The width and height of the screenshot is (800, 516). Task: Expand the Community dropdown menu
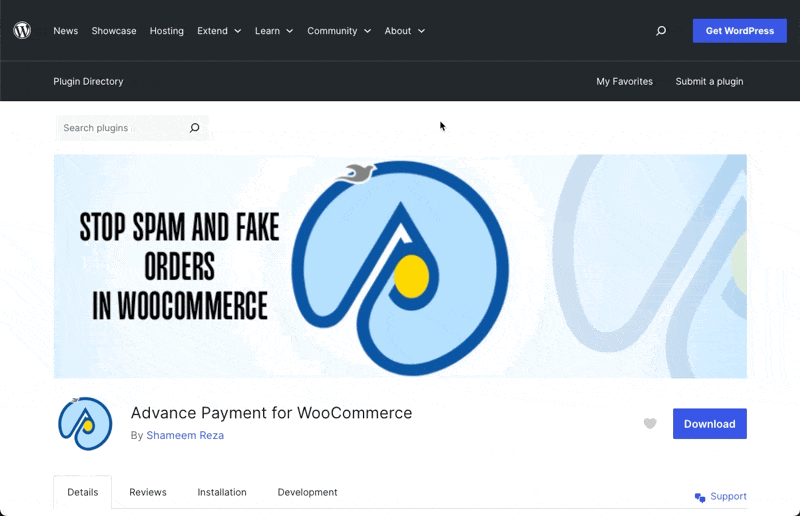click(339, 31)
